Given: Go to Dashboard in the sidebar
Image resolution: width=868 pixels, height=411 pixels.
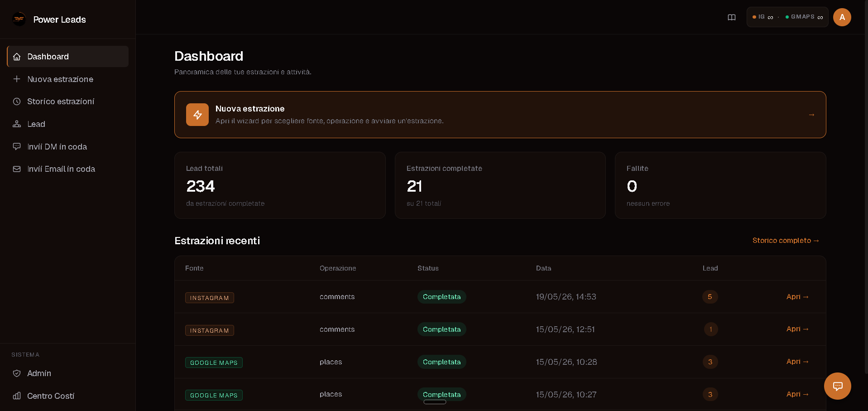Looking at the screenshot, I should pyautogui.click(x=68, y=57).
